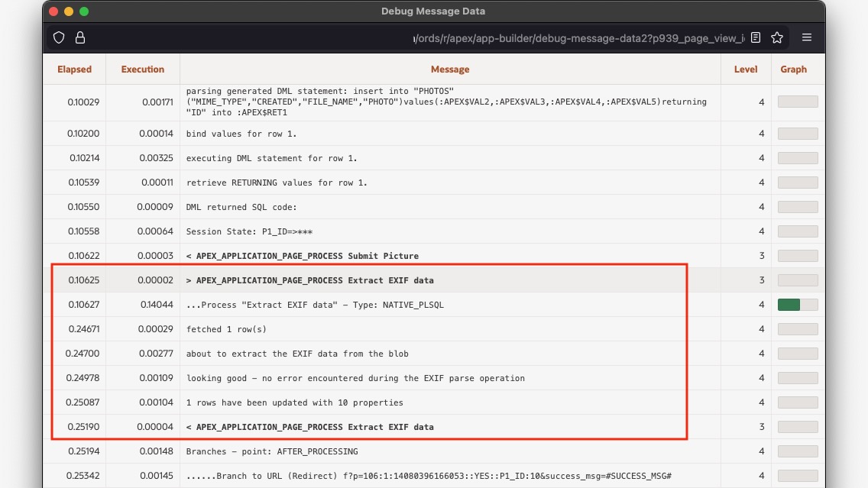The width and height of the screenshot is (868, 488).
Task: Enter Reader View using the page icon
Action: [755, 37]
